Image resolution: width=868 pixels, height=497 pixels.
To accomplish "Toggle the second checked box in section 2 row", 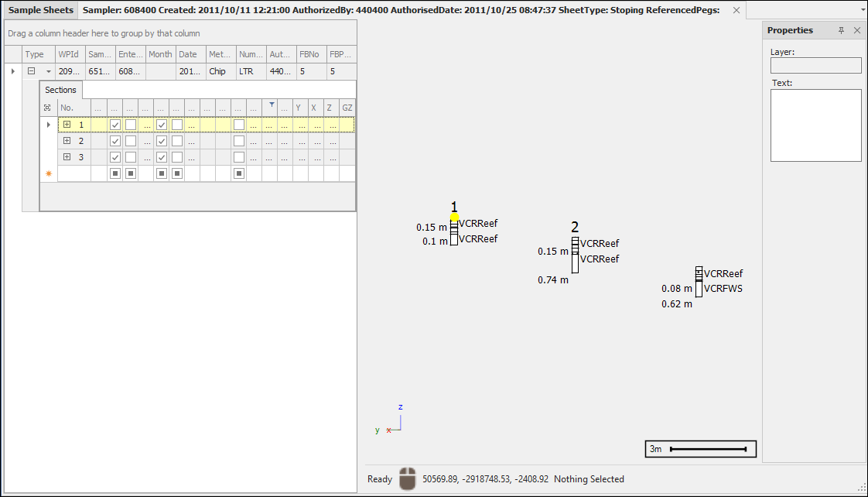I will point(162,141).
